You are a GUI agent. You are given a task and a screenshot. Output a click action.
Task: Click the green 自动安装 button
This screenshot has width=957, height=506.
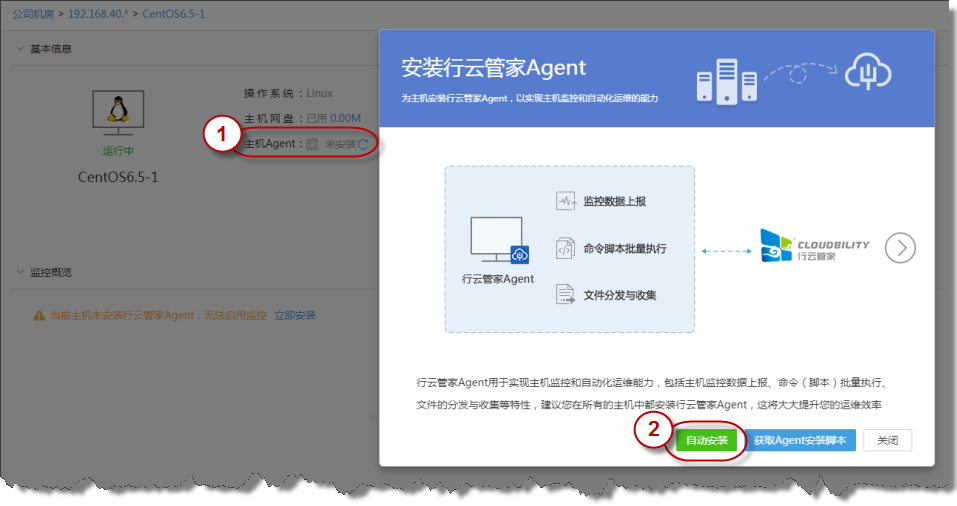[x=706, y=440]
